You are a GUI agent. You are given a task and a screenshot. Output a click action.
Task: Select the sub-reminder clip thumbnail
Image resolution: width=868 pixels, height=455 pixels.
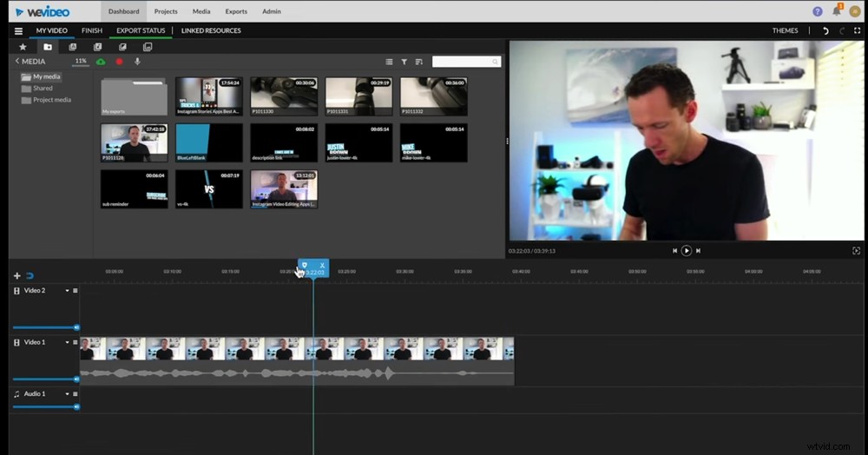[134, 189]
